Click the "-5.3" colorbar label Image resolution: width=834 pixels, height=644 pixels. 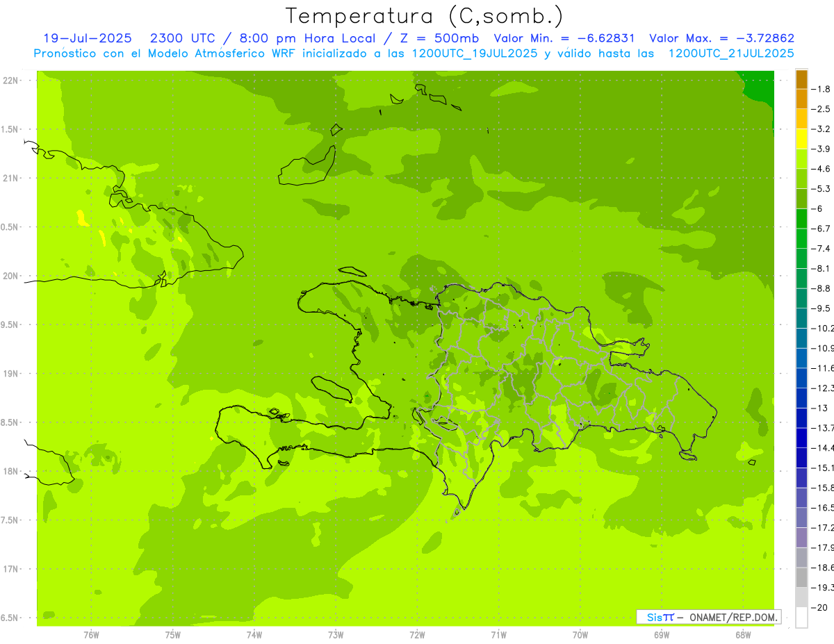[x=820, y=188]
